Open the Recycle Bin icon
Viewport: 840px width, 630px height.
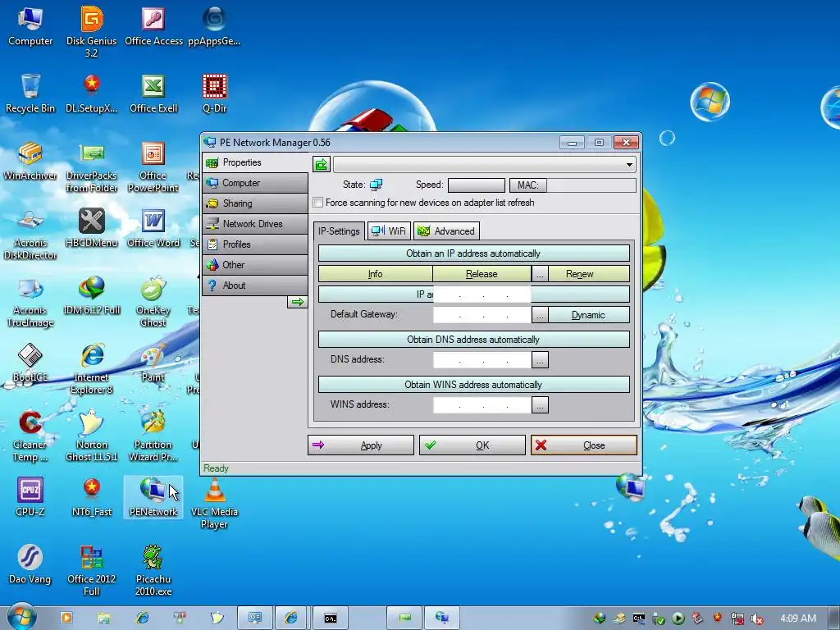pos(30,94)
